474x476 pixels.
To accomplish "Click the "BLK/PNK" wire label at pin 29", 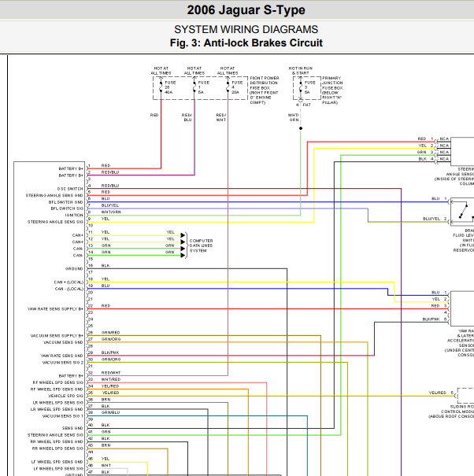I will (110, 352).
